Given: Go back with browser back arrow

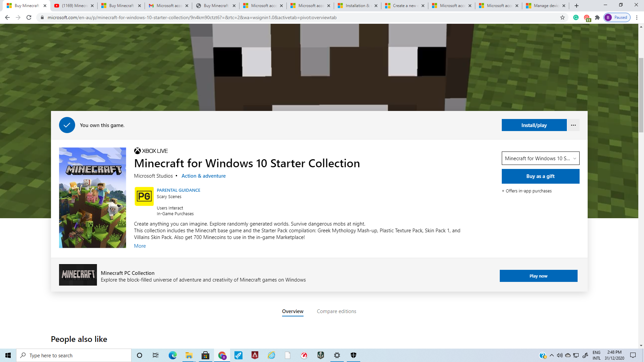Looking at the screenshot, I should (x=7, y=17).
